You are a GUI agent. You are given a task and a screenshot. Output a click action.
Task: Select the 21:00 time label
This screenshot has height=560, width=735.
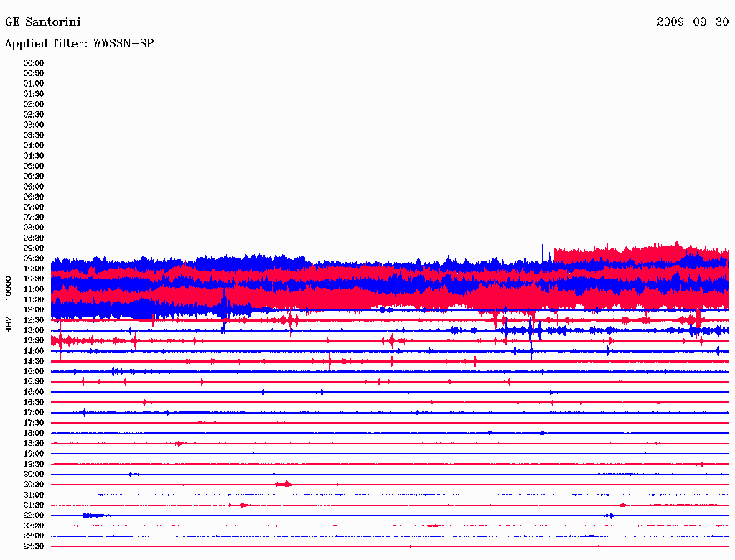(x=34, y=495)
